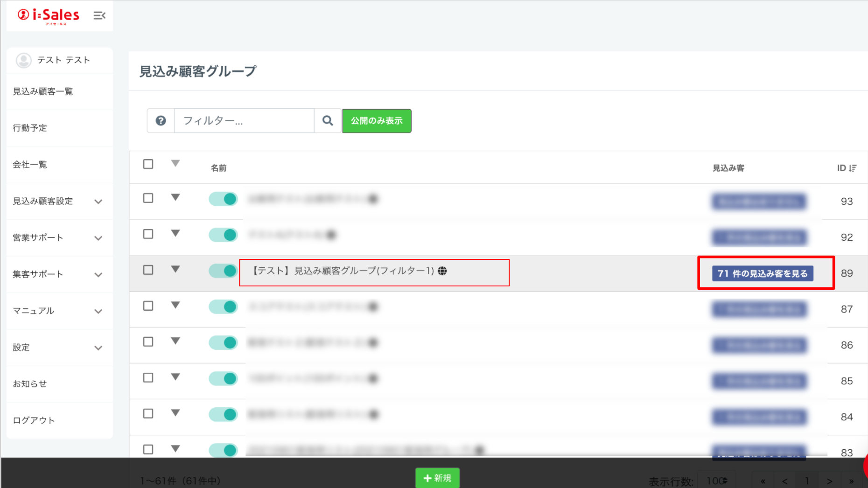The width and height of the screenshot is (868, 488).
Task: Click the magnifying glass search icon
Action: click(328, 121)
